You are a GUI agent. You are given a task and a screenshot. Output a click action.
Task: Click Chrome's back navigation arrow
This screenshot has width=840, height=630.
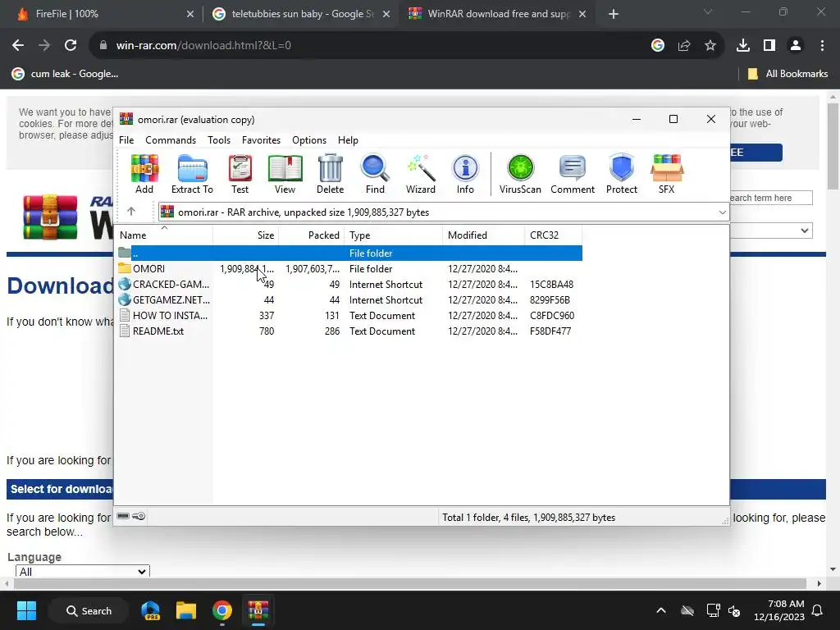click(18, 46)
